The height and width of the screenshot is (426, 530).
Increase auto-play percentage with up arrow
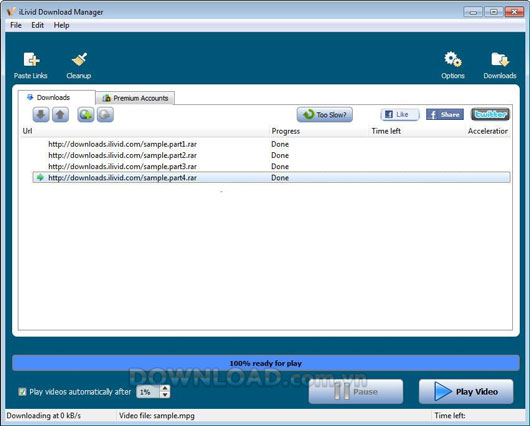point(165,388)
